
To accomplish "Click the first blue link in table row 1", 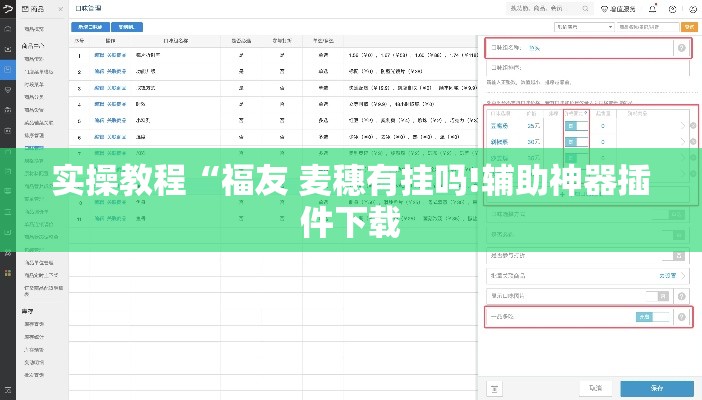I will coord(99,55).
